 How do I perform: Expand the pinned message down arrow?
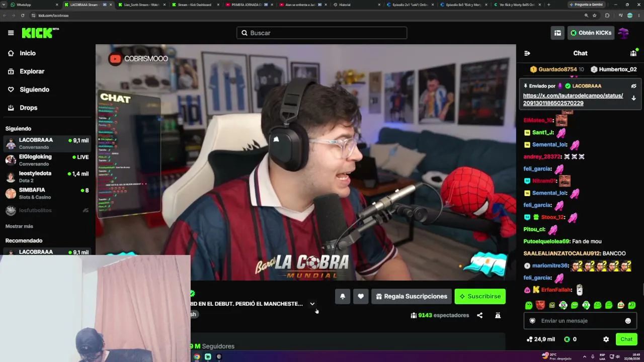pos(633,98)
